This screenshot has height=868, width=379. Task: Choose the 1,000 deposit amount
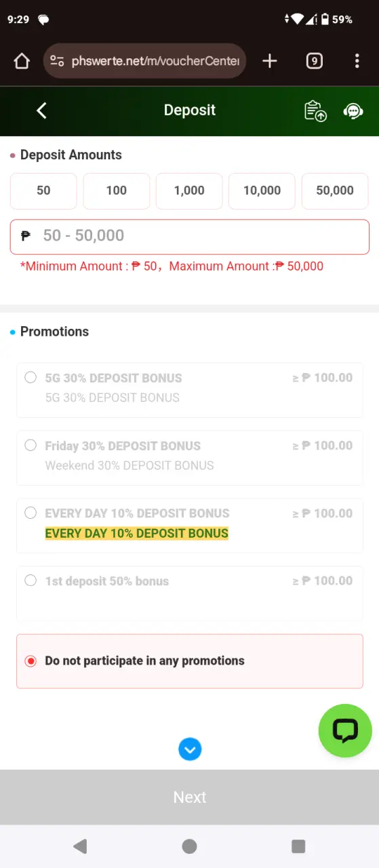(189, 191)
